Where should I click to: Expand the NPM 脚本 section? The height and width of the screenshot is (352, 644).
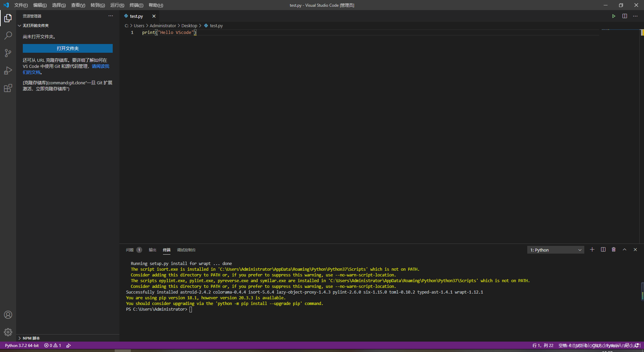coord(30,338)
